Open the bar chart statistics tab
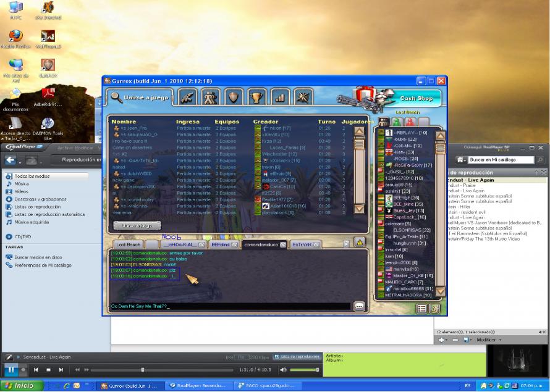 click(279, 97)
